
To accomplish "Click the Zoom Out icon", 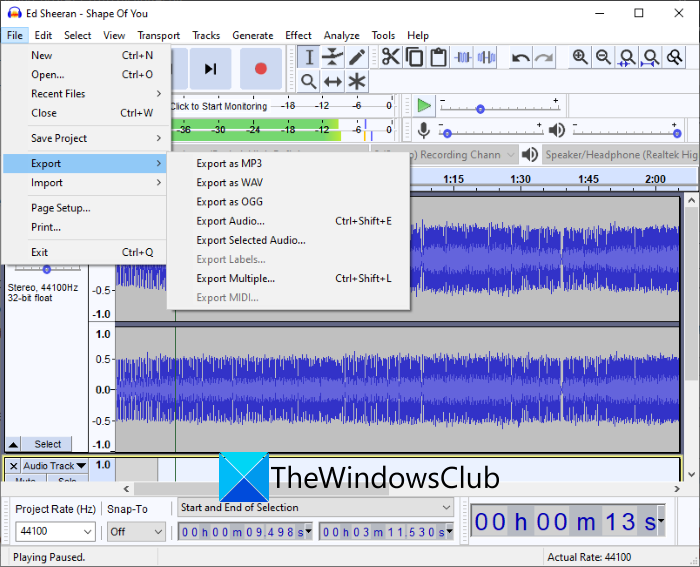I will pos(604,57).
